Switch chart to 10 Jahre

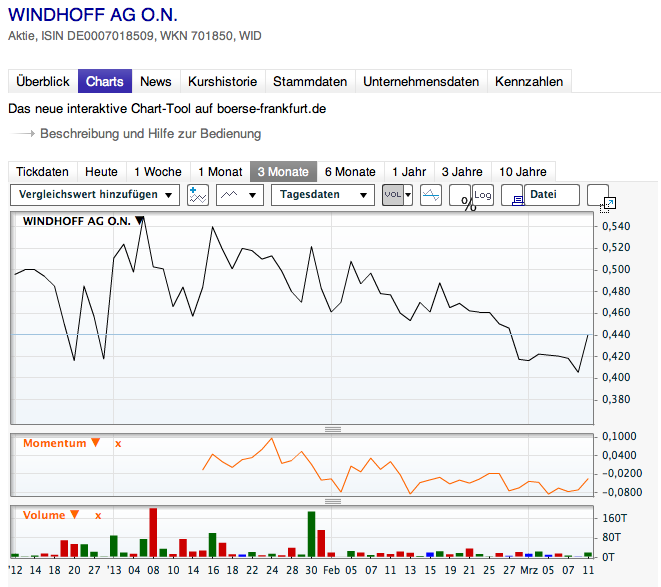click(523, 172)
